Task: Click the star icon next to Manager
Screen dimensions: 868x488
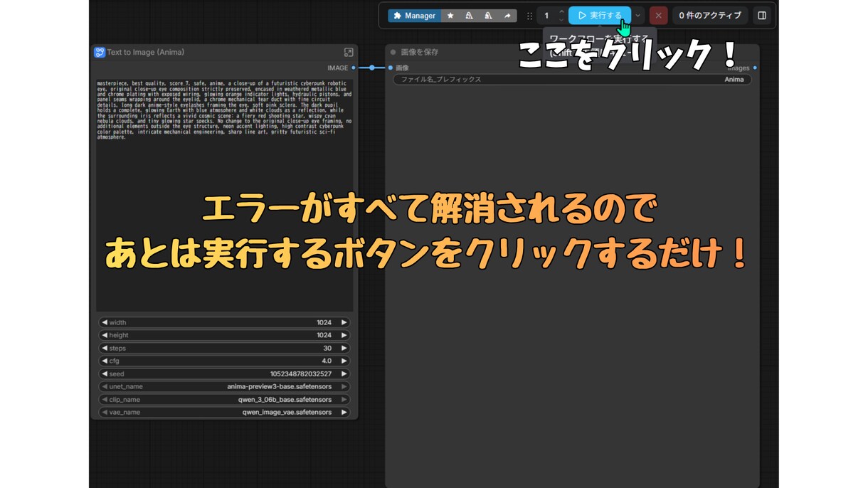Action: tap(450, 16)
